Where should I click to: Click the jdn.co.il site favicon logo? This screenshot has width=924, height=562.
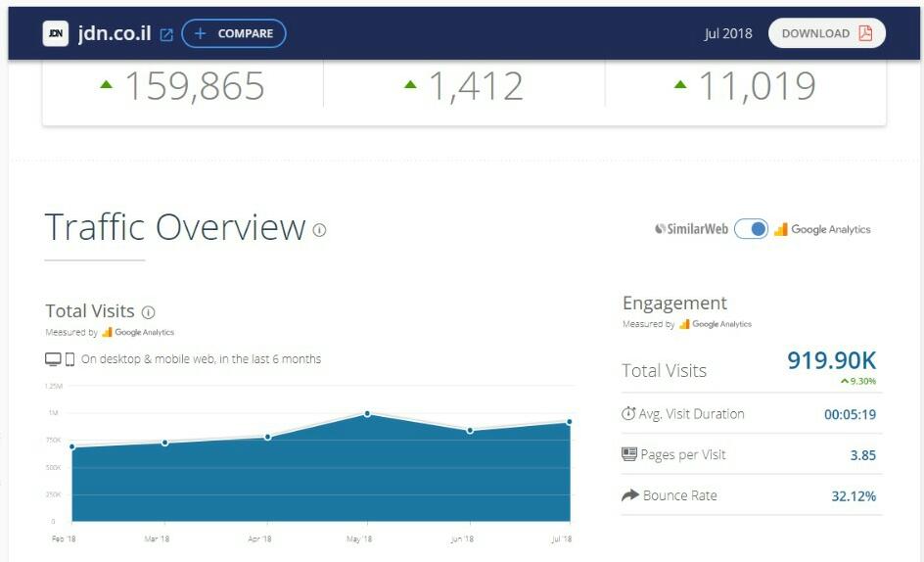click(x=56, y=33)
